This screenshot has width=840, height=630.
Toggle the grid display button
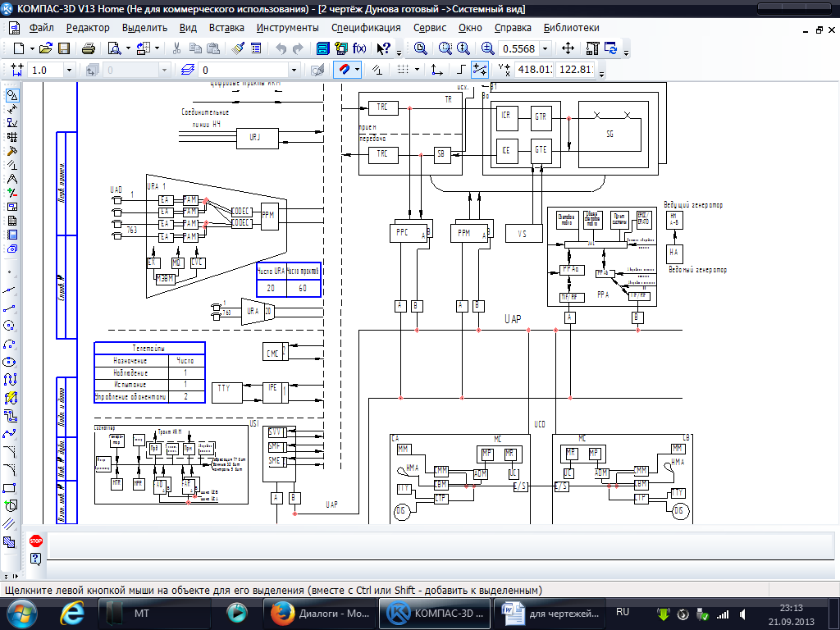click(404, 70)
